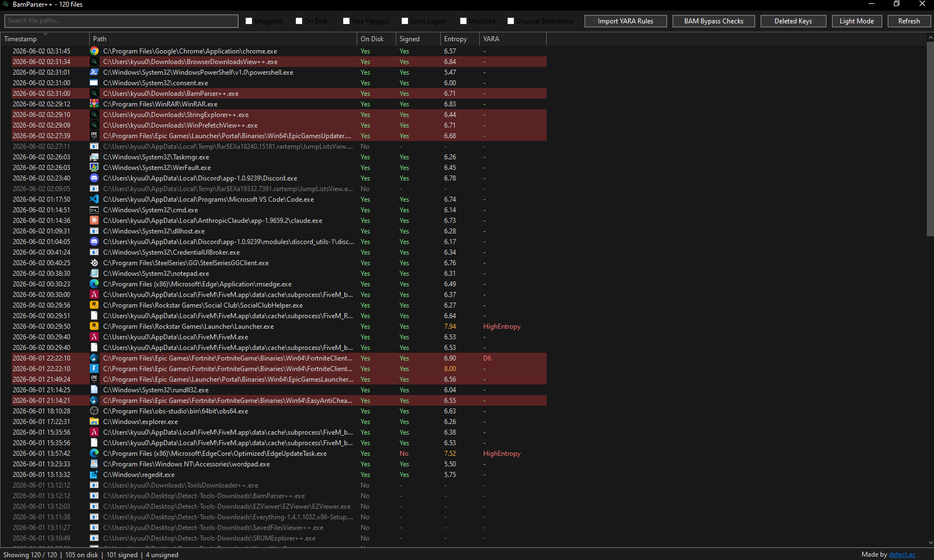Click the icon on BrowserDownloadsView++.exe row
This screenshot has width=934, height=560.
94,62
